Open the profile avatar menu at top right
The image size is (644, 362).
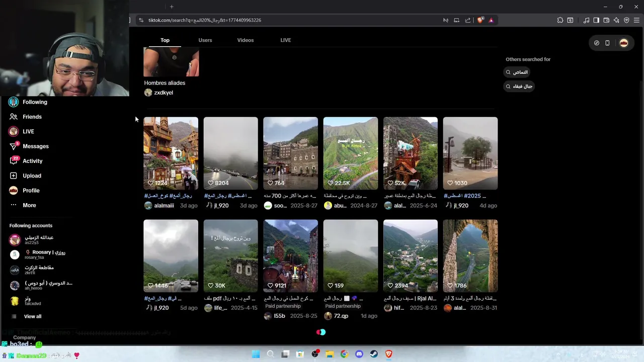[624, 43]
